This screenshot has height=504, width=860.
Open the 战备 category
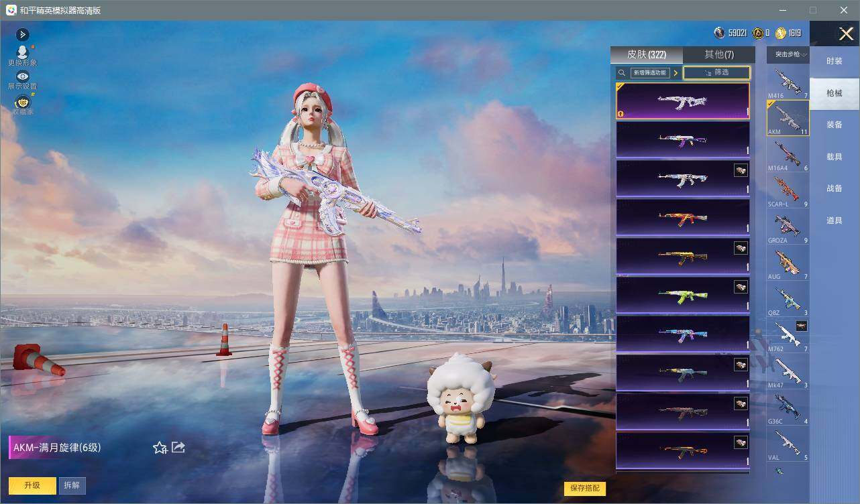pos(835,188)
